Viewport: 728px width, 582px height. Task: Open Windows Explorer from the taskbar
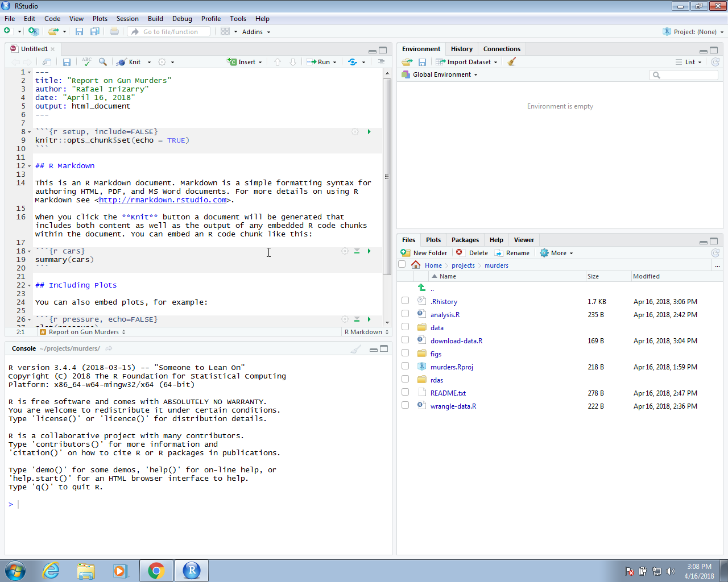(x=86, y=571)
